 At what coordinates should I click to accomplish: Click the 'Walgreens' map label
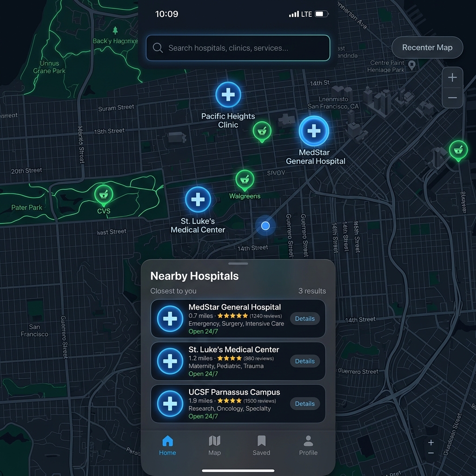[x=245, y=196]
